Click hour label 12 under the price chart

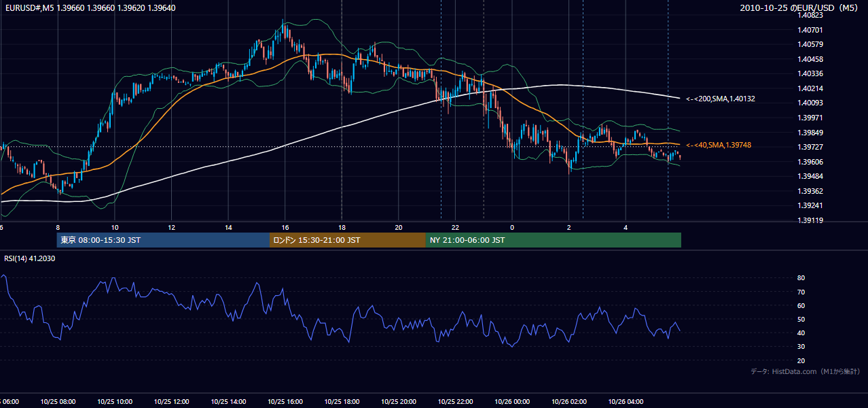coord(171,228)
